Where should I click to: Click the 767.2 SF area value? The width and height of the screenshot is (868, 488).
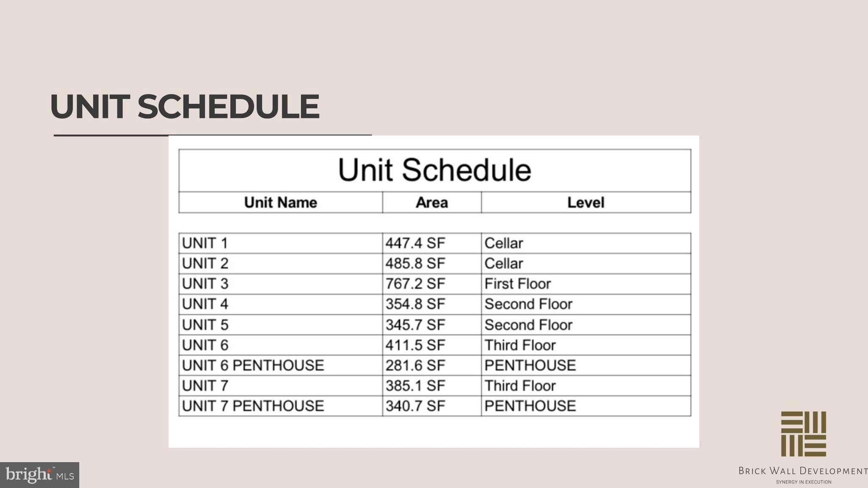point(415,284)
